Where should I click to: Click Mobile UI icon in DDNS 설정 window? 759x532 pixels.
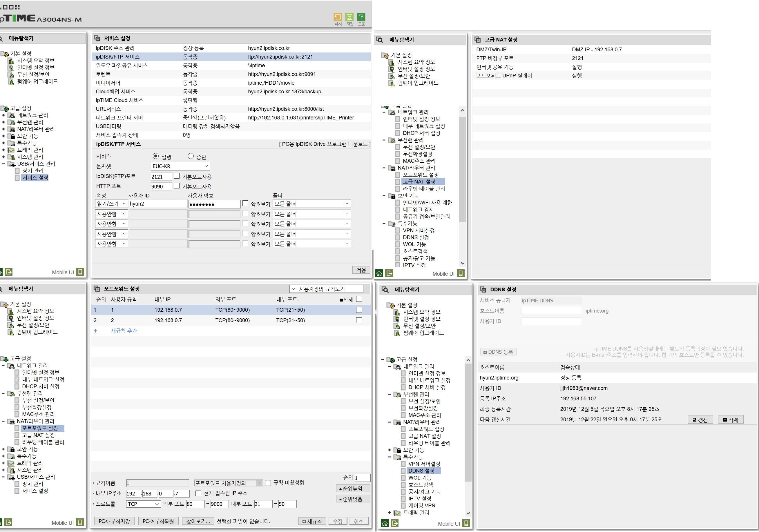tap(466, 523)
